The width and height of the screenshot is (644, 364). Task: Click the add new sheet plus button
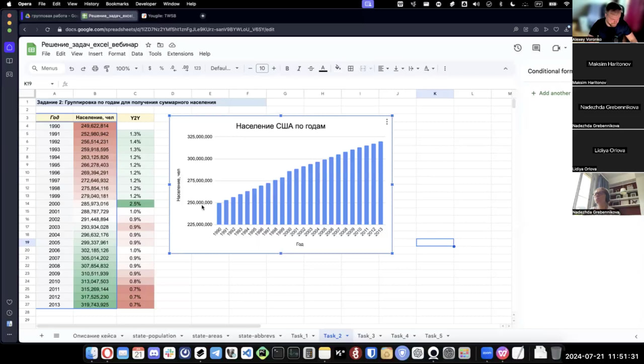pyautogui.click(x=42, y=336)
